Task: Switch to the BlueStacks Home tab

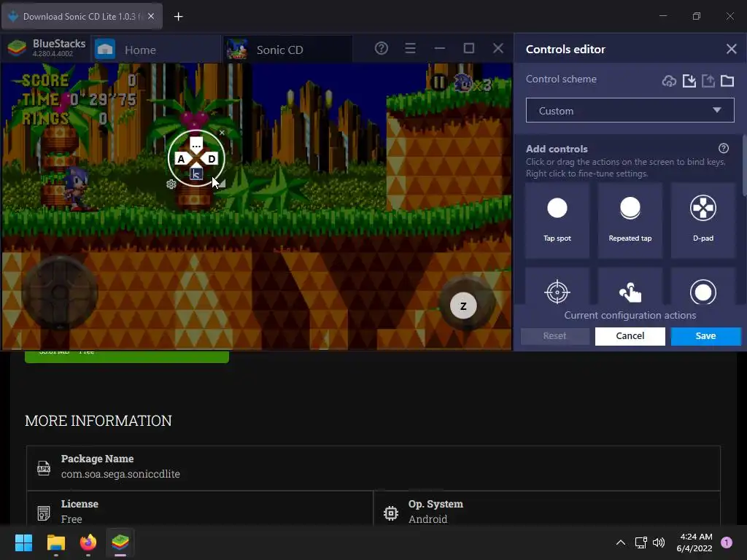Action: coord(155,50)
